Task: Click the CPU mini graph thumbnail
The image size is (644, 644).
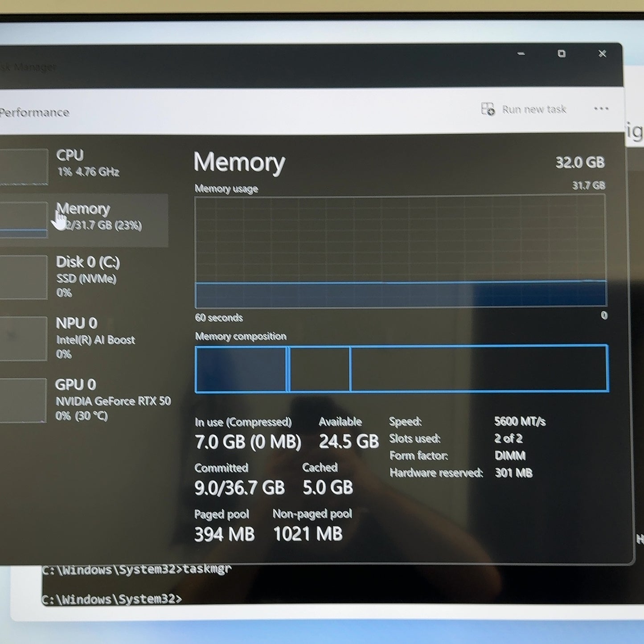Action: [x=24, y=167]
